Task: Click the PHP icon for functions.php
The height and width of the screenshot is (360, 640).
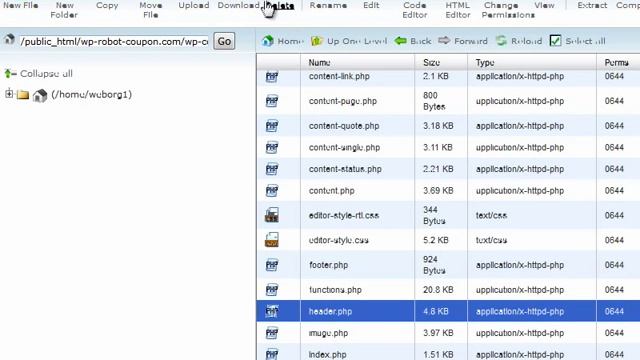Action: coord(272,290)
